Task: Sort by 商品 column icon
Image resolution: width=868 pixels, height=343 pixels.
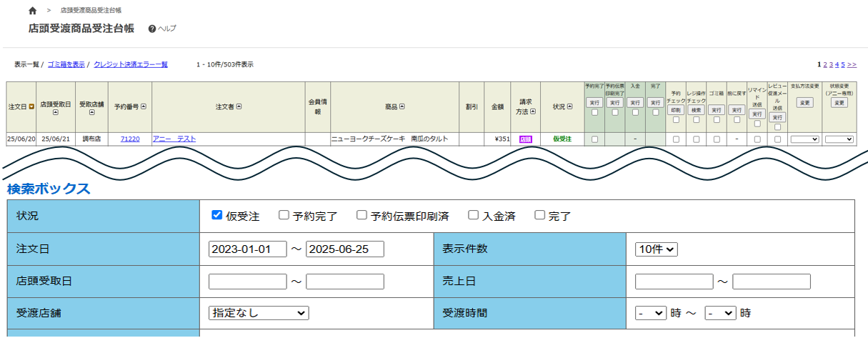Action: (402, 106)
